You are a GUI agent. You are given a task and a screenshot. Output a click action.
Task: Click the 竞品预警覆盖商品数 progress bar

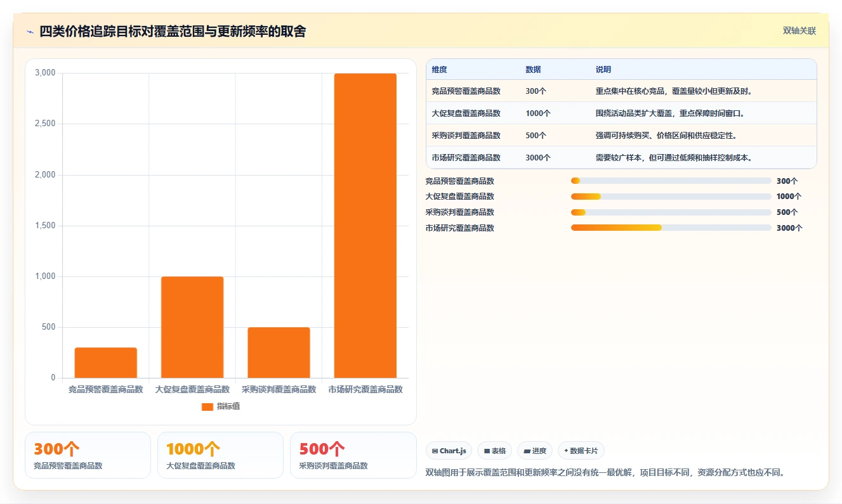[671, 181]
